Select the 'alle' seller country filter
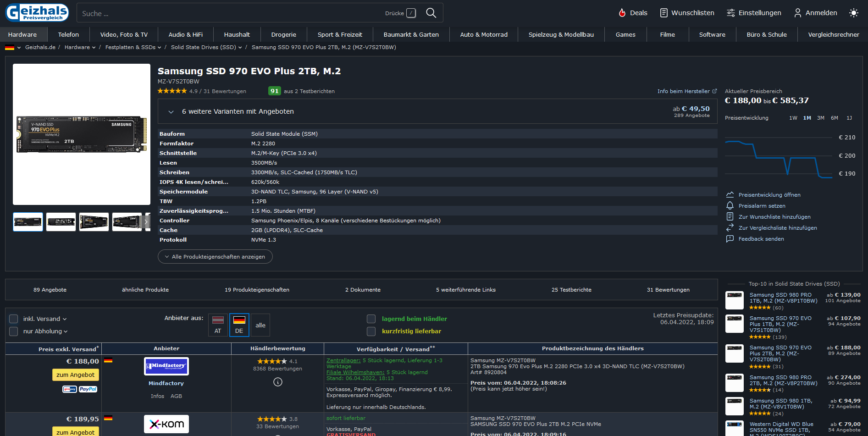 [260, 325]
